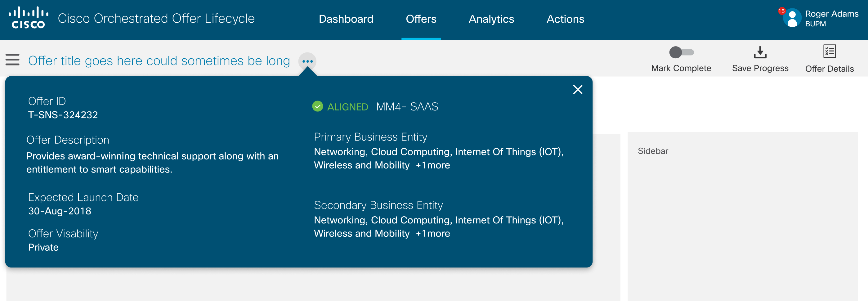Click the three-dot more options icon

click(x=307, y=61)
